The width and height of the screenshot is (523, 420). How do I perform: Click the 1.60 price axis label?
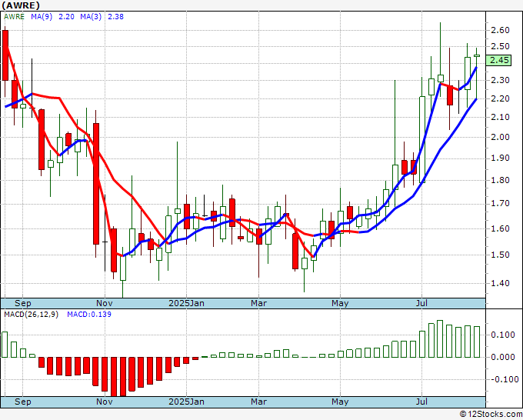tap(500, 229)
